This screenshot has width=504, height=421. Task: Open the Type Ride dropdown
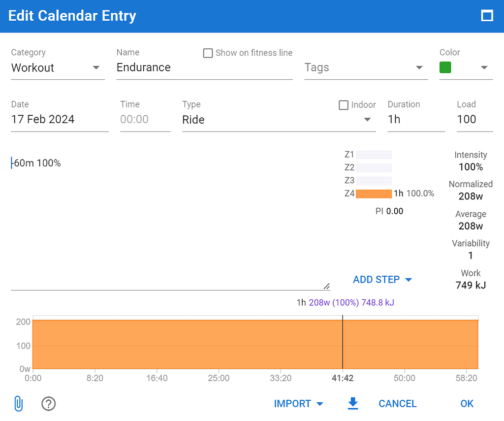(279, 120)
